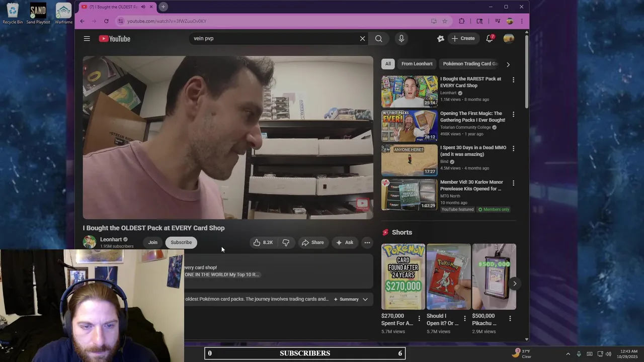Open options for 'Dead MMO' video
Screen dimensions: 644x362
pyautogui.click(x=513, y=148)
